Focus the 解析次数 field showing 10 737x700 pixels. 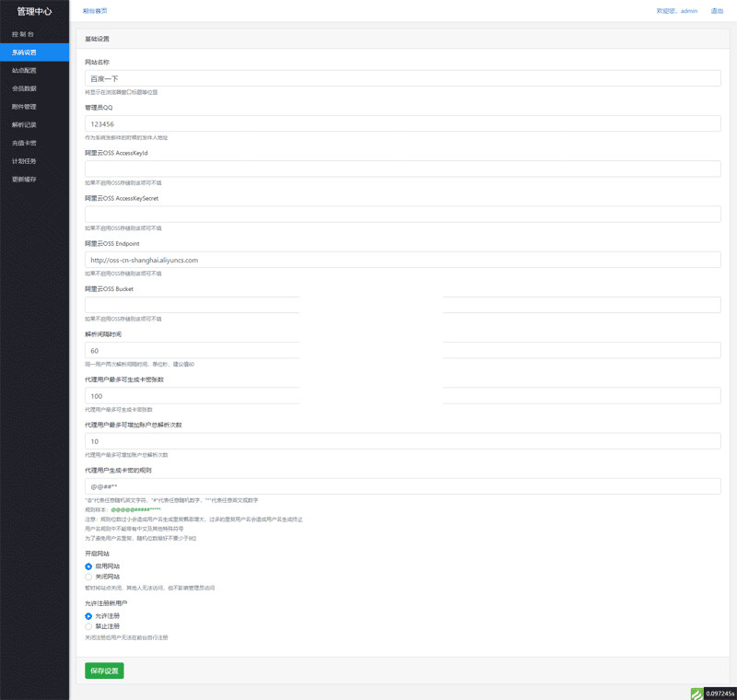coord(403,441)
